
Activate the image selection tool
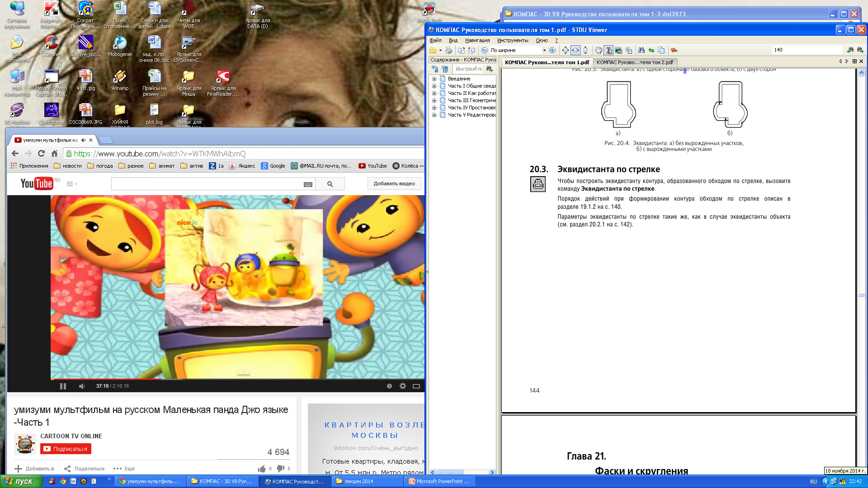click(x=618, y=50)
